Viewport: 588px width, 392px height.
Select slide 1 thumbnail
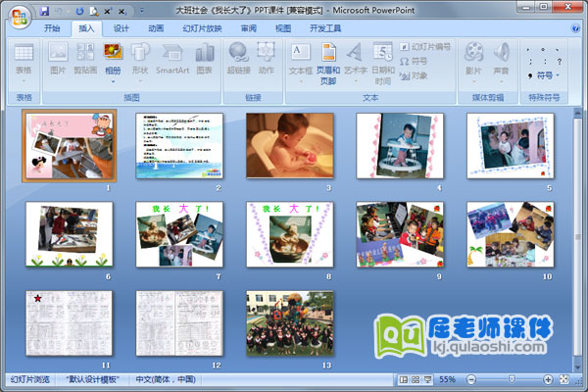point(70,146)
